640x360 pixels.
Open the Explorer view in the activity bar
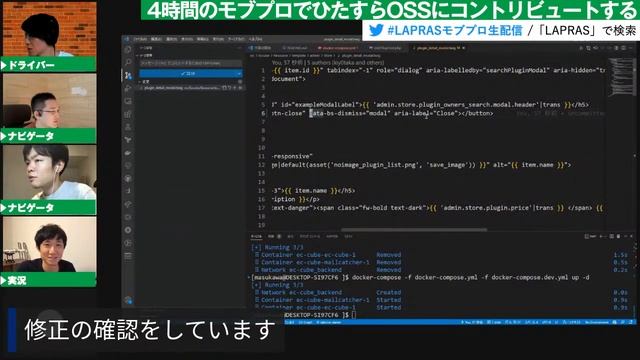pos(128,49)
